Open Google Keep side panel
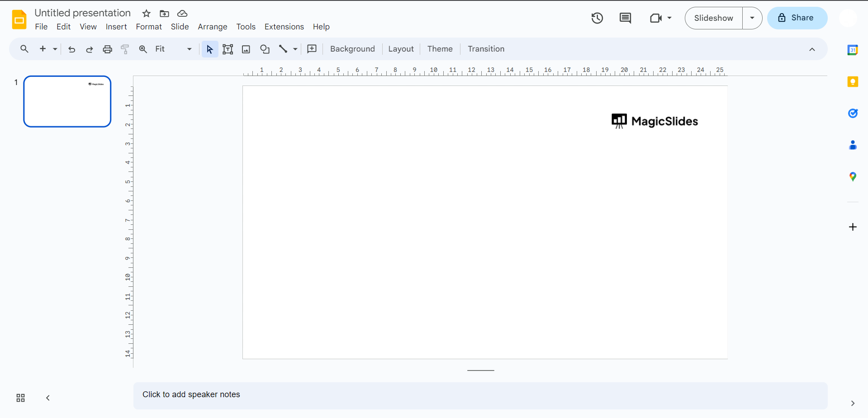Viewport: 868px width, 418px height. [x=853, y=81]
